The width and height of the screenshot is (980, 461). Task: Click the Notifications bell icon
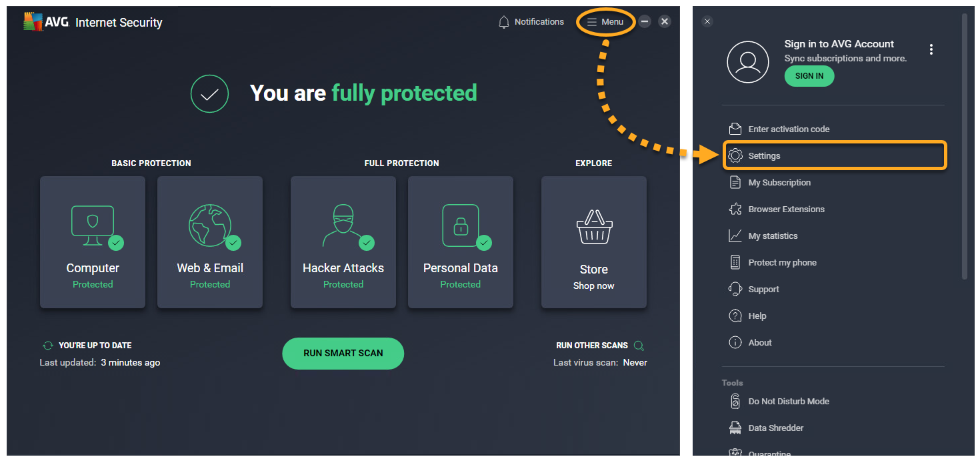tap(504, 22)
